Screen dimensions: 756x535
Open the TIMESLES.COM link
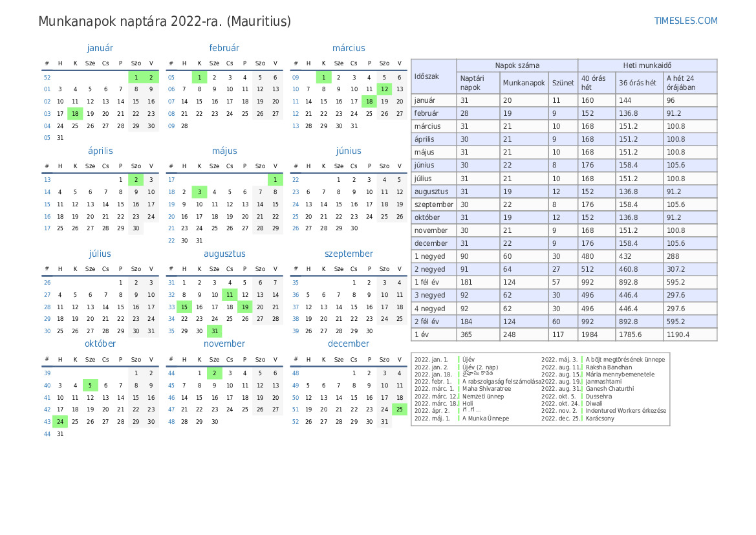(686, 21)
